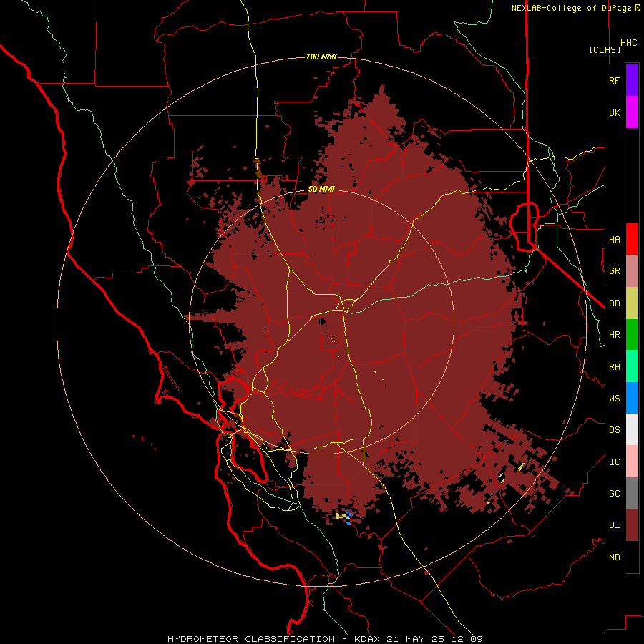Click the BD yellow legend swatch
This screenshot has width=644, height=644.
click(632, 303)
